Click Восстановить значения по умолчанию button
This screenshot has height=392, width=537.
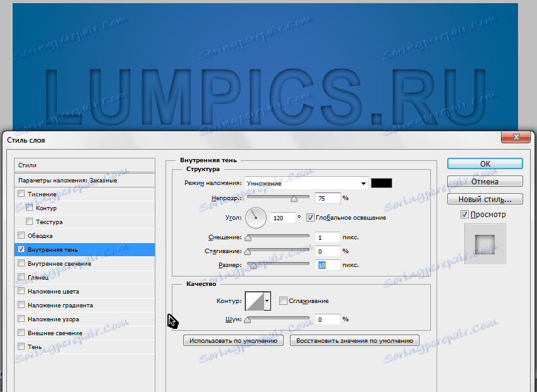coord(354,341)
